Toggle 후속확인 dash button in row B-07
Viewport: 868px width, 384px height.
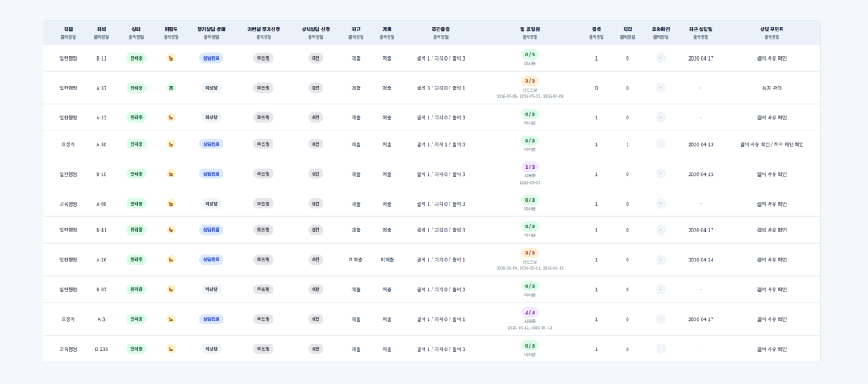[x=661, y=290]
